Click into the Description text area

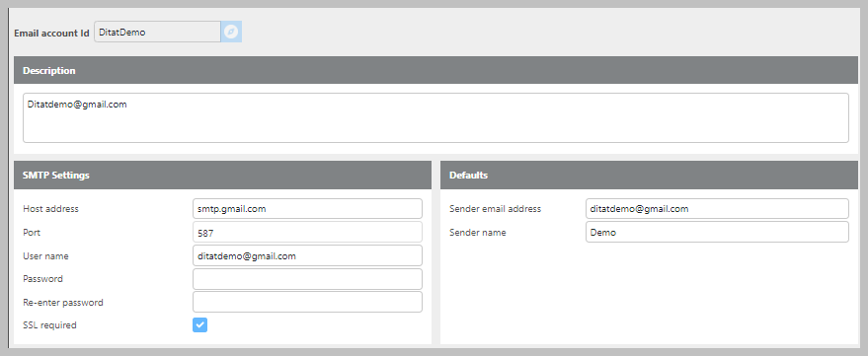click(435, 117)
